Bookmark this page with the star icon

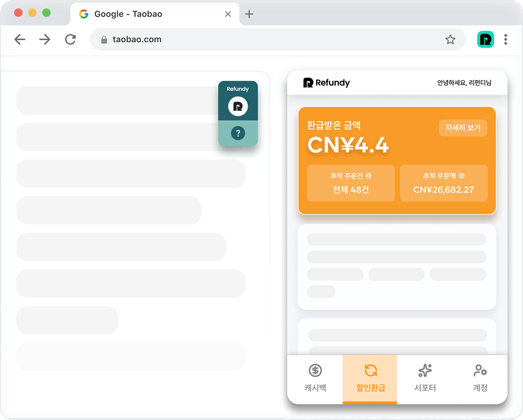(x=450, y=40)
